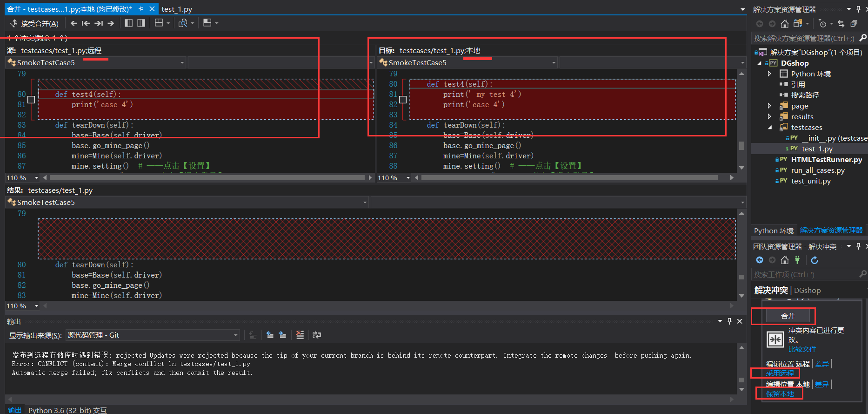Close the merge document tab
This screenshot has height=414, width=868.
point(152,9)
